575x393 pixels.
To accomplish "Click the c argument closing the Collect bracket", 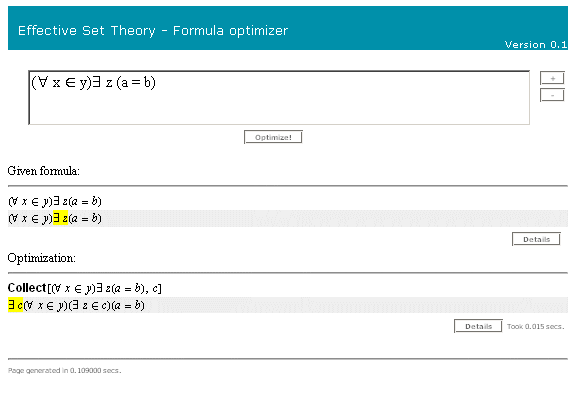I will pos(155,289).
